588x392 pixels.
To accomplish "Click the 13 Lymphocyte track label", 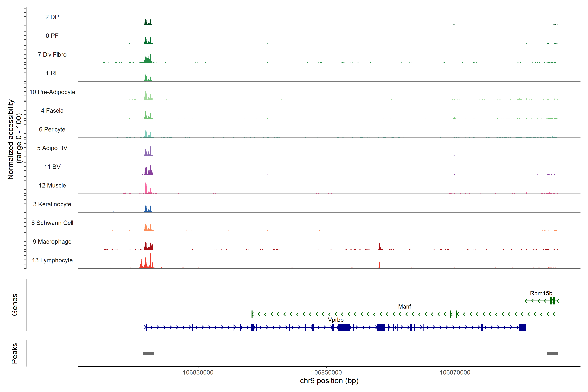I will 52,260.
